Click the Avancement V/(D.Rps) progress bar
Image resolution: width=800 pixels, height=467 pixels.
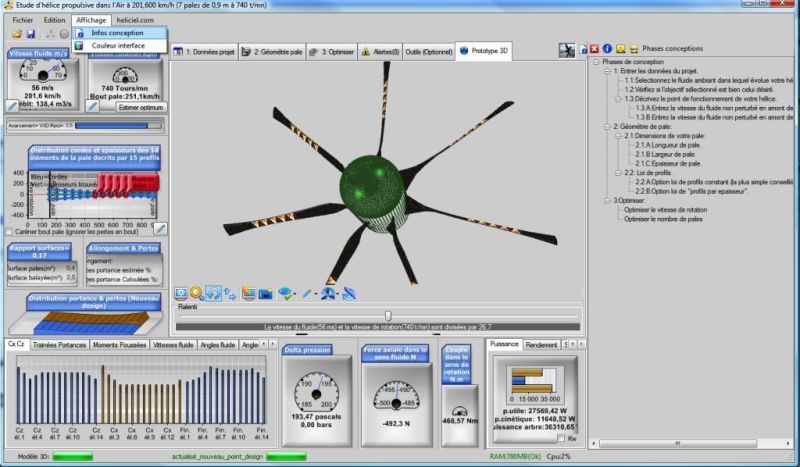tap(118, 126)
